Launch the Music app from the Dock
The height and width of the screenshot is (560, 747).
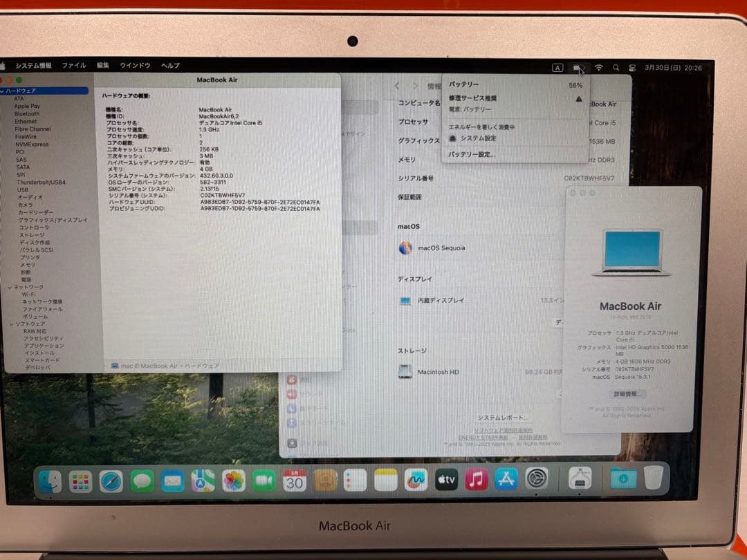pyautogui.click(x=477, y=480)
